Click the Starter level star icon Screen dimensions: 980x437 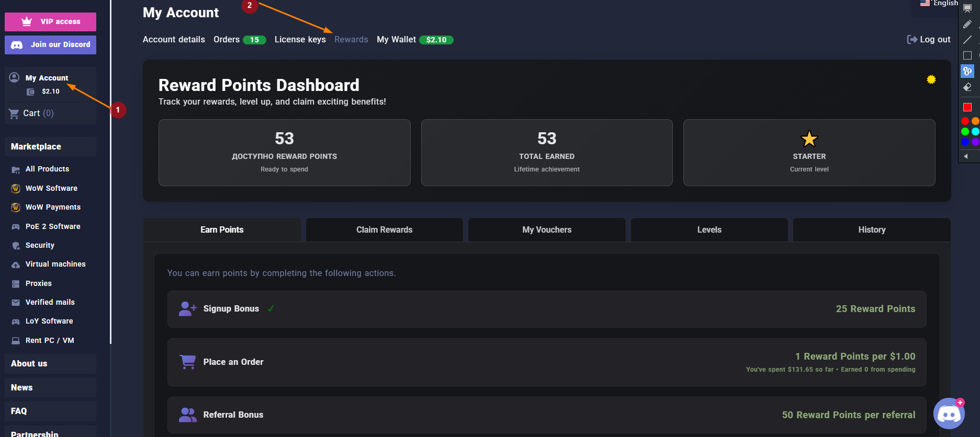(x=809, y=139)
